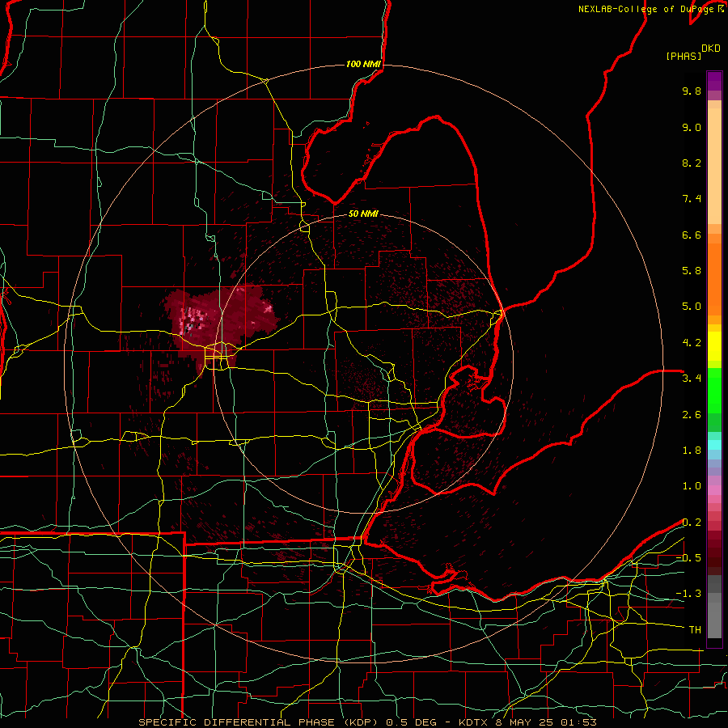The width and height of the screenshot is (728, 728).
Task: Click the DKD label above the color scale
Action: click(x=711, y=48)
